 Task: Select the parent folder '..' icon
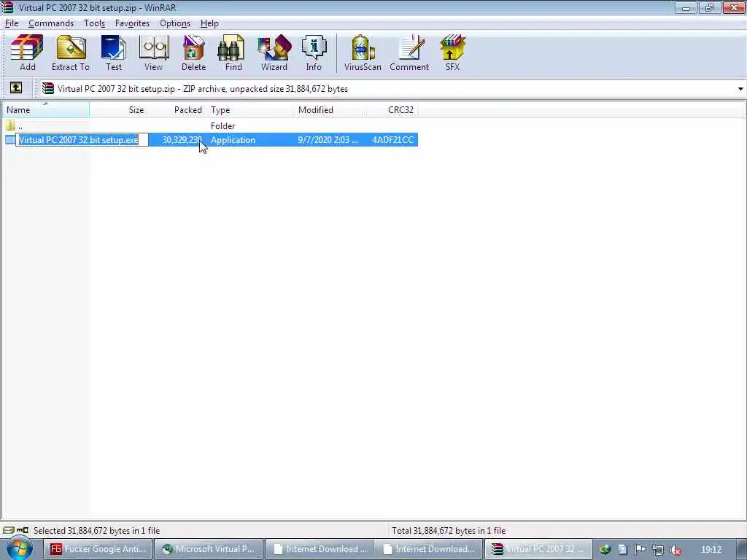click(x=10, y=125)
